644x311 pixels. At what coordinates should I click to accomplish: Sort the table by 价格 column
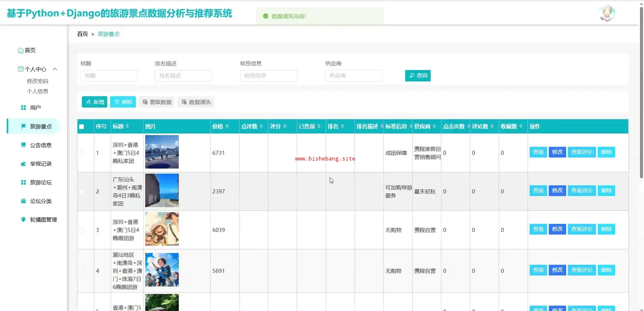pyautogui.click(x=227, y=126)
